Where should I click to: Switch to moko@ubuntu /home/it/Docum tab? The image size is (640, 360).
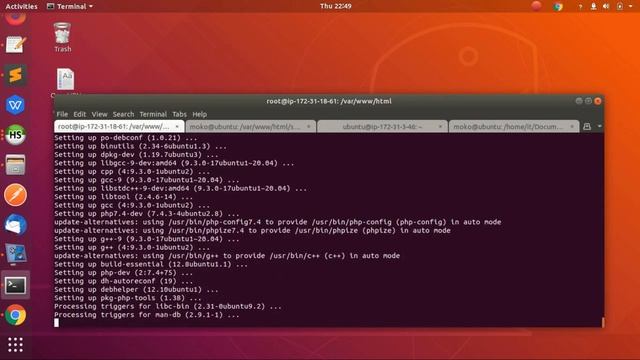tap(513, 127)
